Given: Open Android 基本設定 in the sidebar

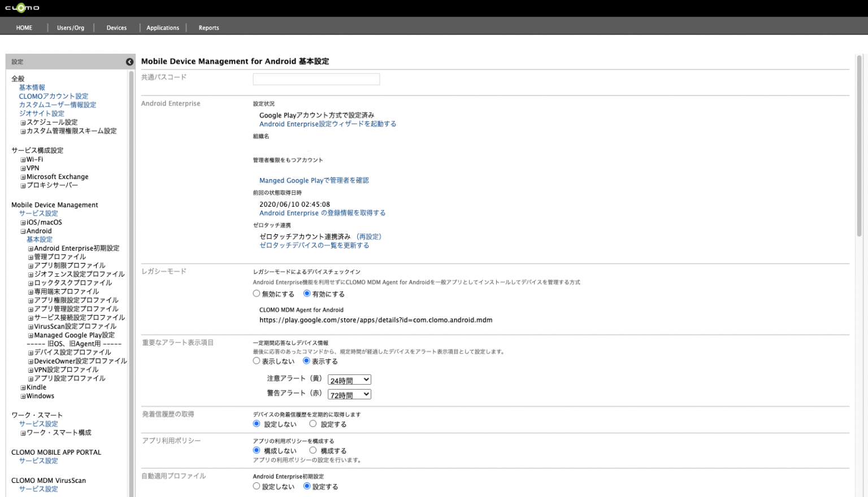Looking at the screenshot, I should point(40,239).
